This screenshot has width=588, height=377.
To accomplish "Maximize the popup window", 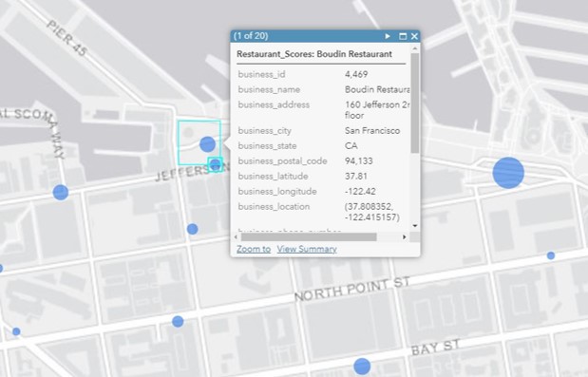I will [403, 36].
